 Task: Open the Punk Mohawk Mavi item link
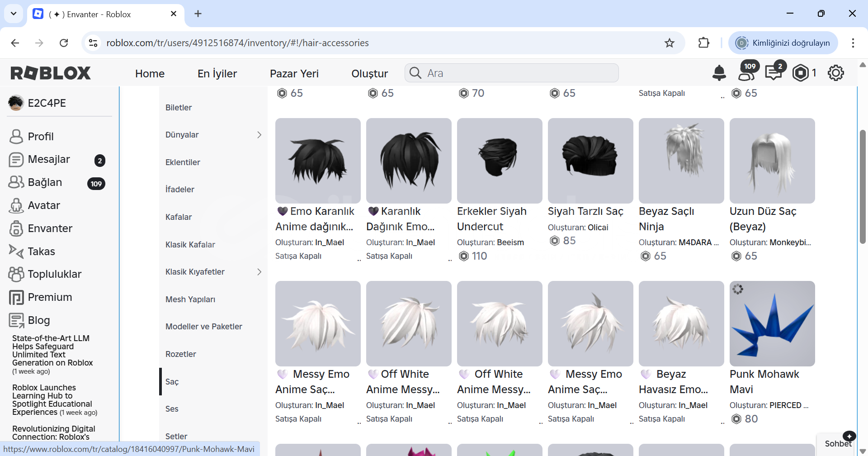point(764,382)
